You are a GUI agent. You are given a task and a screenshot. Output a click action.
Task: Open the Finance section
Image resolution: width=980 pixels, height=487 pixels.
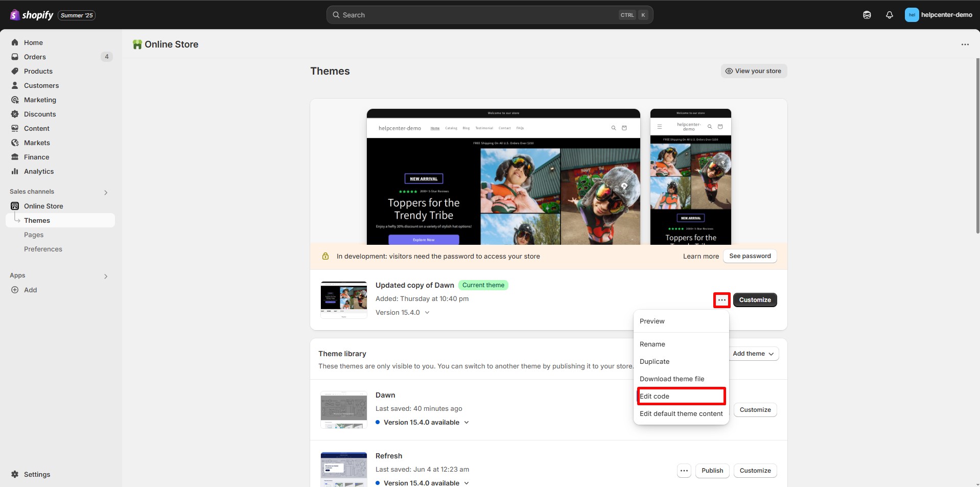coord(36,157)
